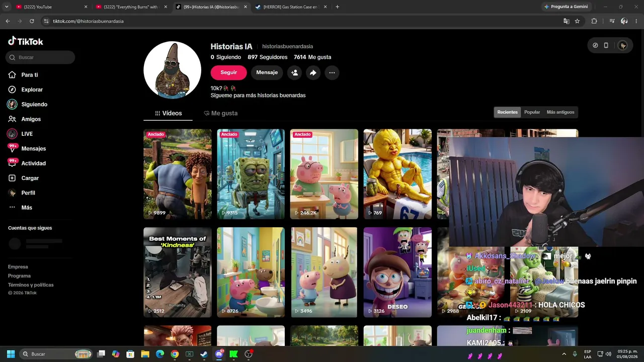Open the tab search dropdown arrow
The width and height of the screenshot is (644, 362).
point(7,7)
